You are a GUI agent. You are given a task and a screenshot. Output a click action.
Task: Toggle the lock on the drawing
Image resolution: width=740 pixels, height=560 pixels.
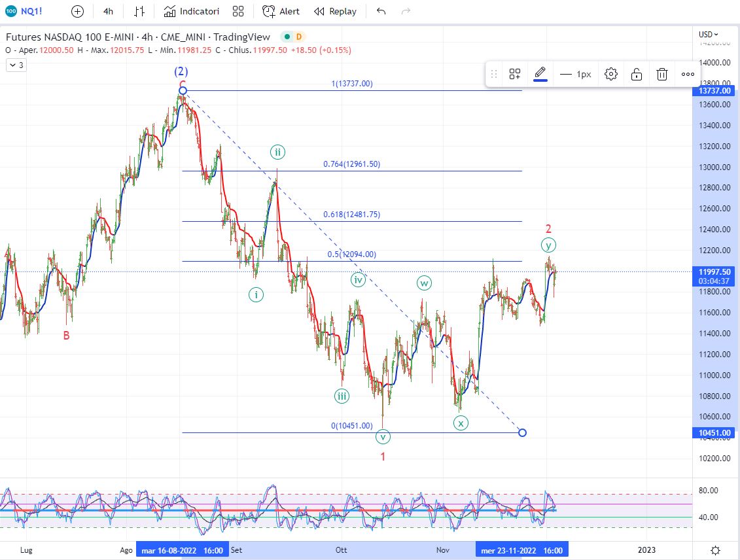[637, 74]
